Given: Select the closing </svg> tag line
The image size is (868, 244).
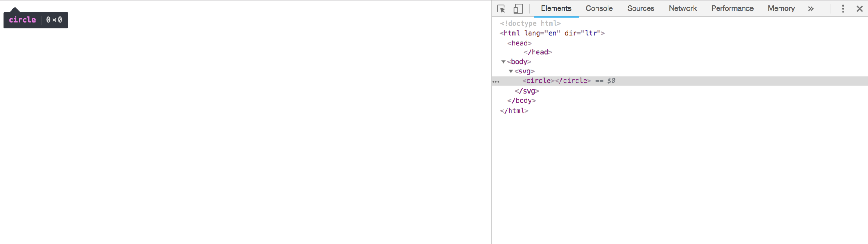Looking at the screenshot, I should click(527, 91).
